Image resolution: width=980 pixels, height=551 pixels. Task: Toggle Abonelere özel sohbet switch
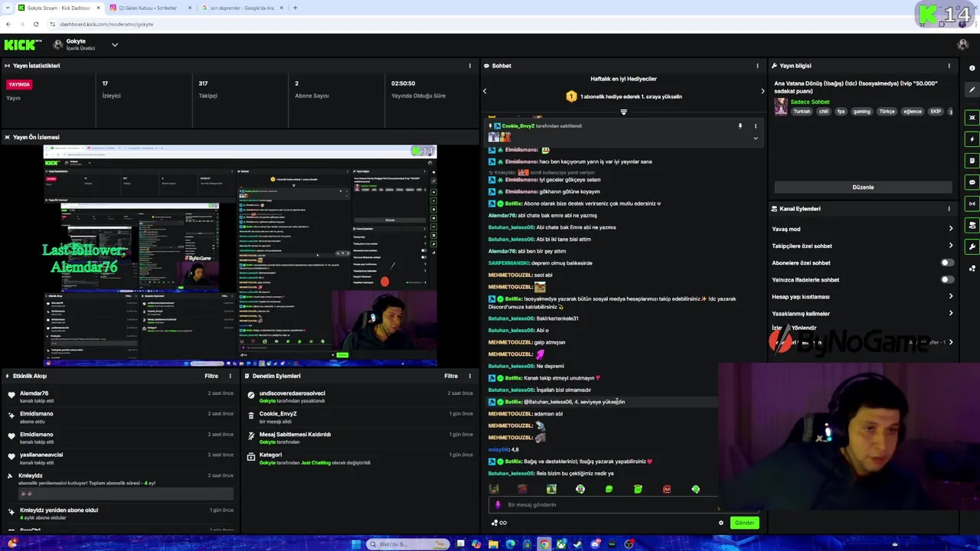(x=947, y=262)
